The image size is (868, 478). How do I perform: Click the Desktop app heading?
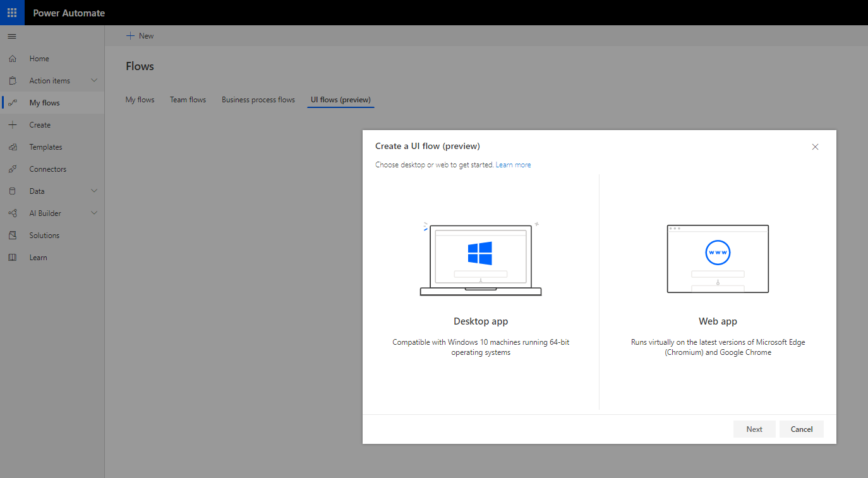[x=481, y=321]
